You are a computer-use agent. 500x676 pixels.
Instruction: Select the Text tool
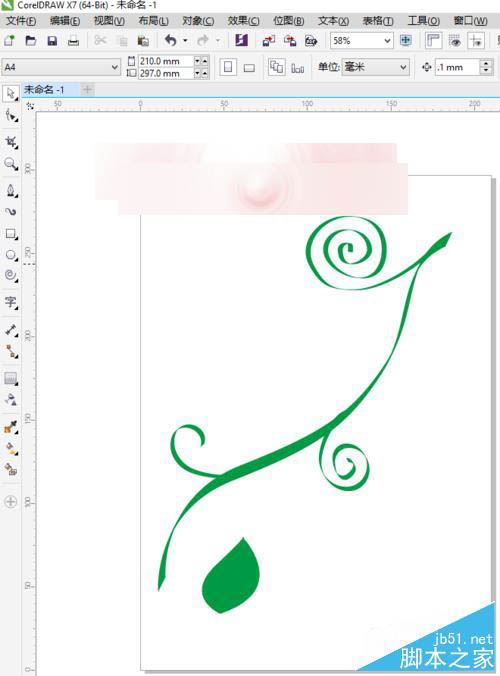[x=11, y=302]
